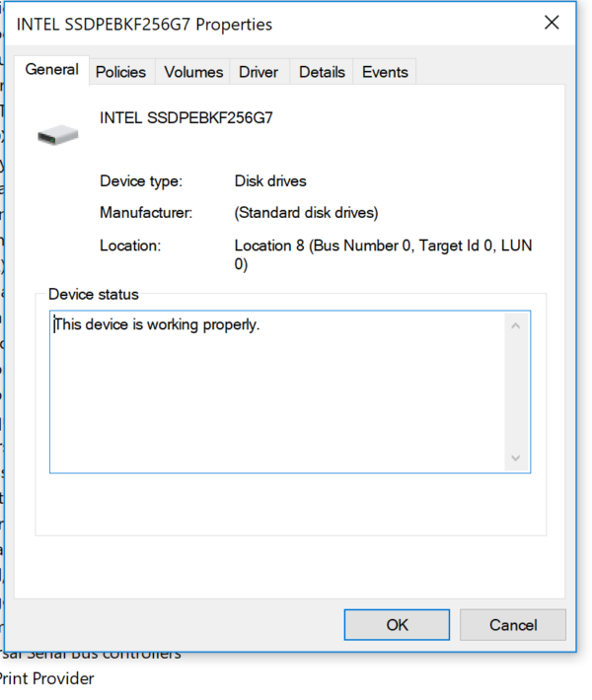Close the Properties dialog with X
Image resolution: width=592 pixels, height=700 pixels.
(x=552, y=23)
